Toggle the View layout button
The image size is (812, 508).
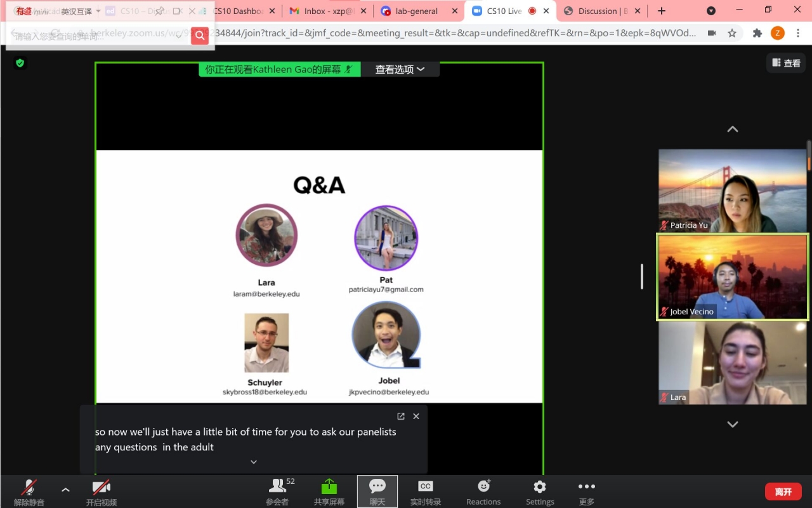785,63
